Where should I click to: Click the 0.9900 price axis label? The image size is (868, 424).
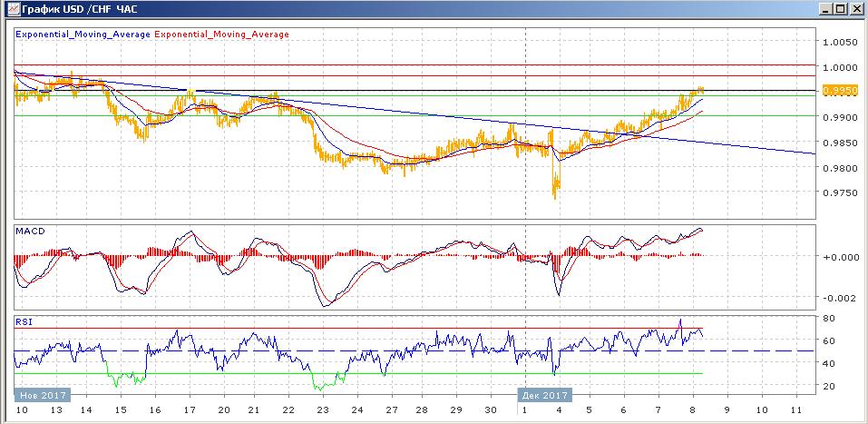[841, 117]
